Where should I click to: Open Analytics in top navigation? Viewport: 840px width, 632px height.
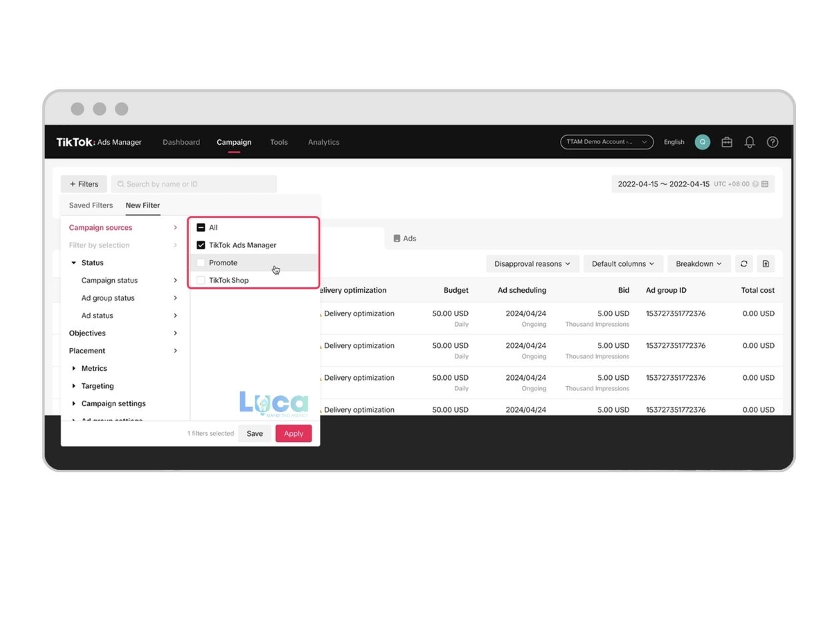(x=323, y=142)
